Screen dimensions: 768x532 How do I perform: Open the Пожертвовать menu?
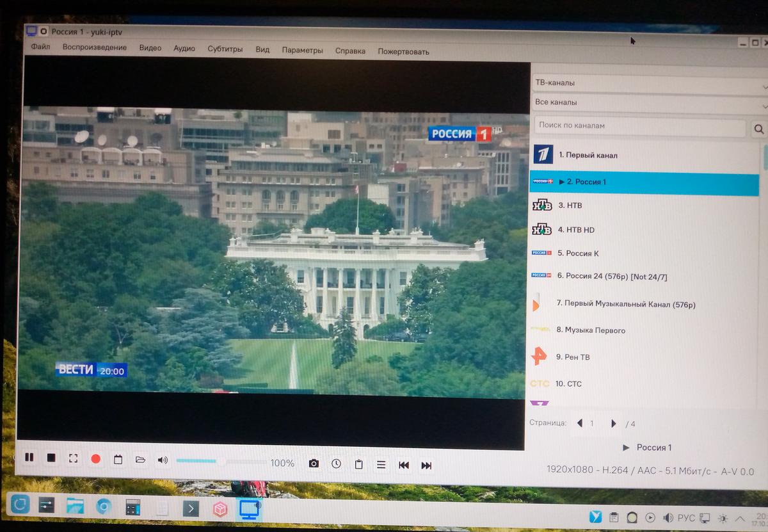pos(403,52)
